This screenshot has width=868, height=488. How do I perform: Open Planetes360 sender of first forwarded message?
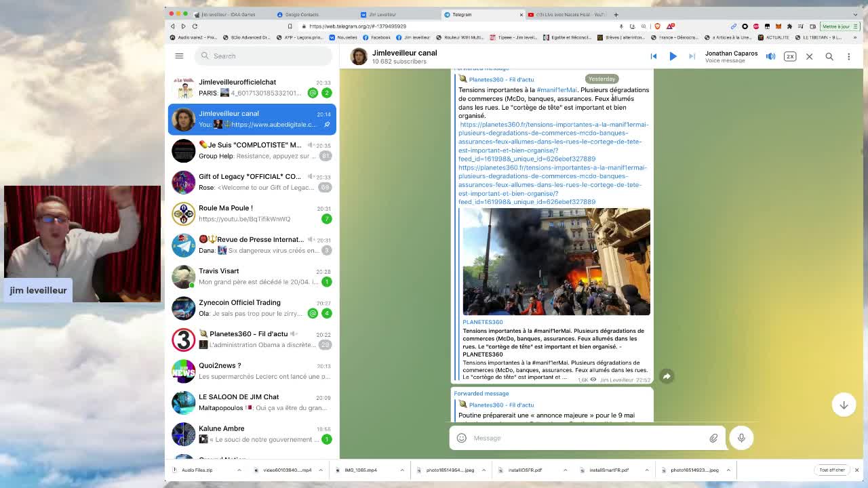[501, 79]
